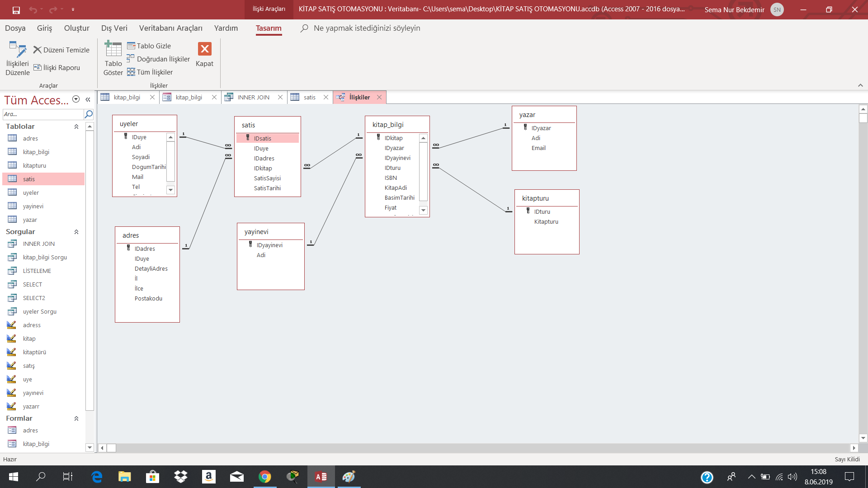This screenshot has width=868, height=488.
Task: Collapse the Sorgular group header
Action: (x=76, y=232)
